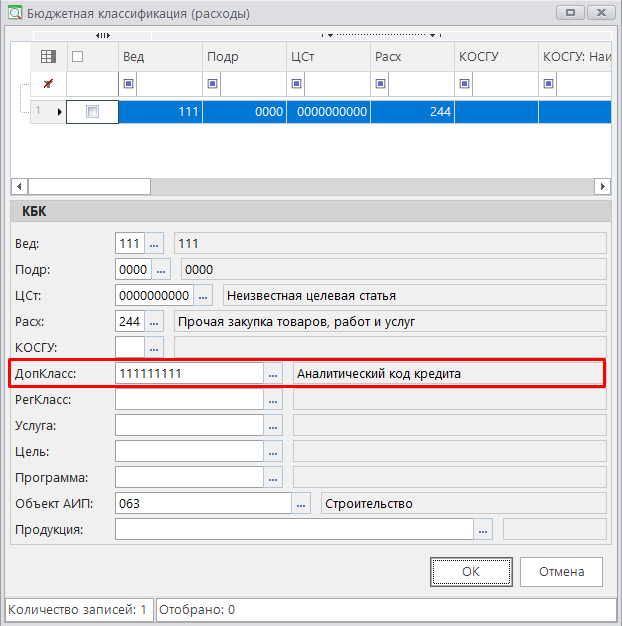This screenshot has width=622, height=626.
Task: Click the РегКласс input field
Action: [189, 399]
